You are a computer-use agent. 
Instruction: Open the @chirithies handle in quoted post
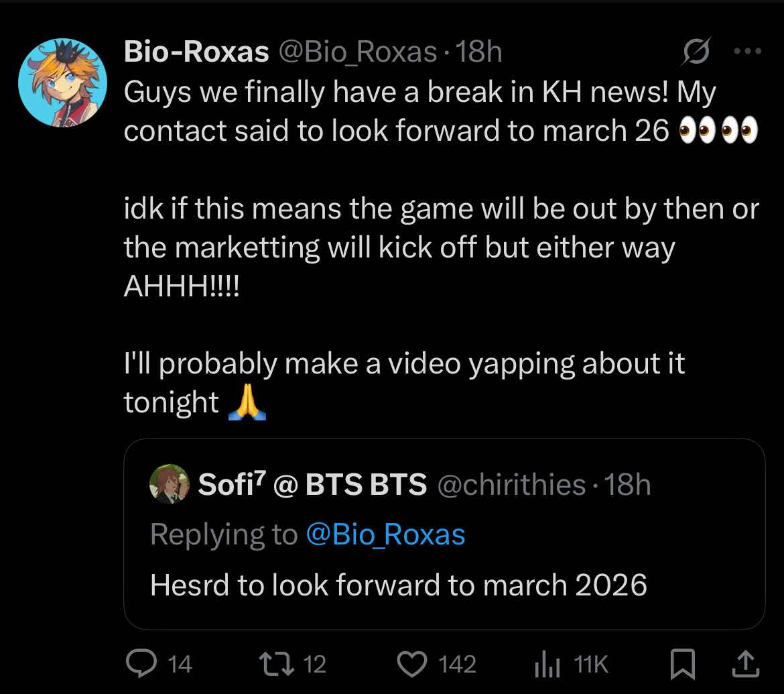click(511, 485)
